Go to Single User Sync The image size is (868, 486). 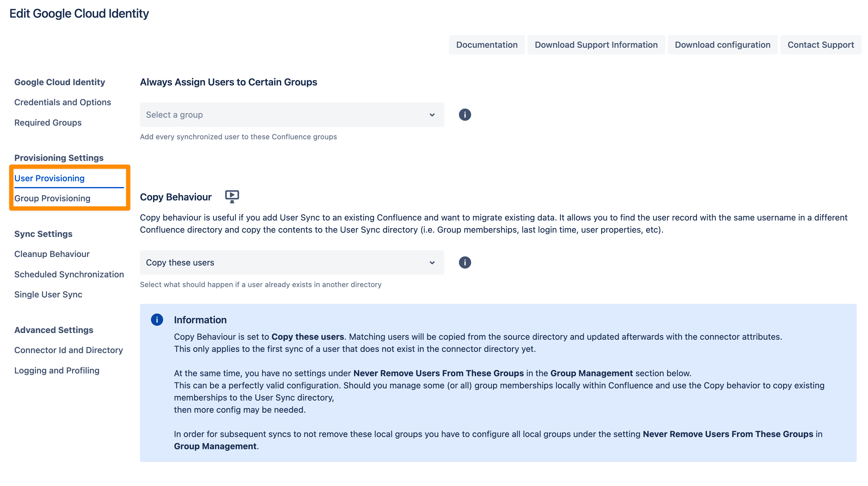tap(48, 294)
